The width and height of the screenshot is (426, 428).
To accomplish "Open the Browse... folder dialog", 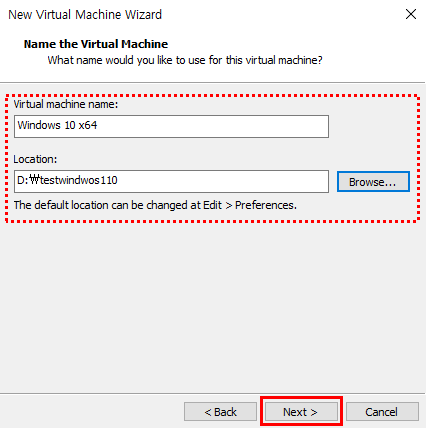I will pos(373,182).
